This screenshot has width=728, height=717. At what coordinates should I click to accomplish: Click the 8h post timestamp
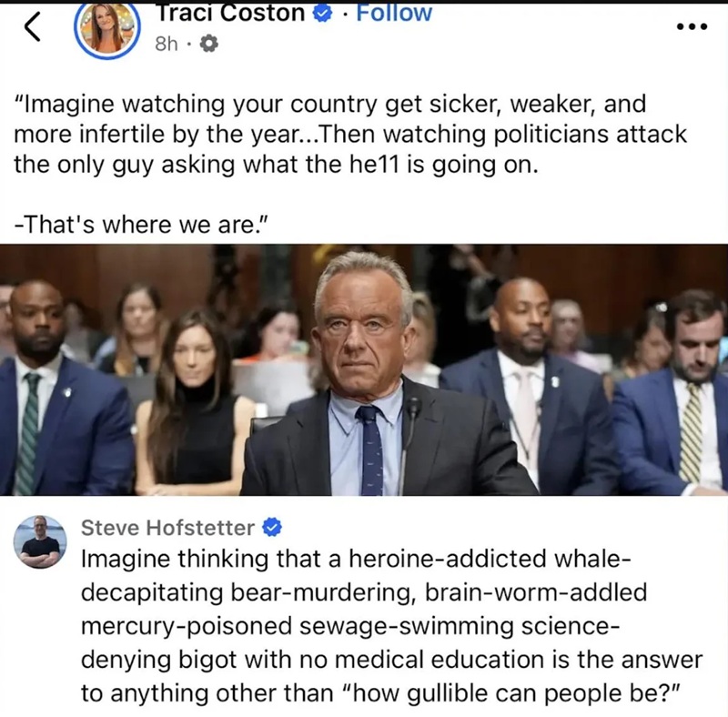pos(167,44)
